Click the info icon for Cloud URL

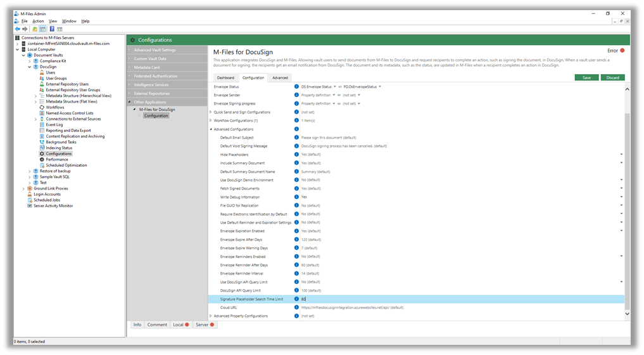pyautogui.click(x=296, y=307)
